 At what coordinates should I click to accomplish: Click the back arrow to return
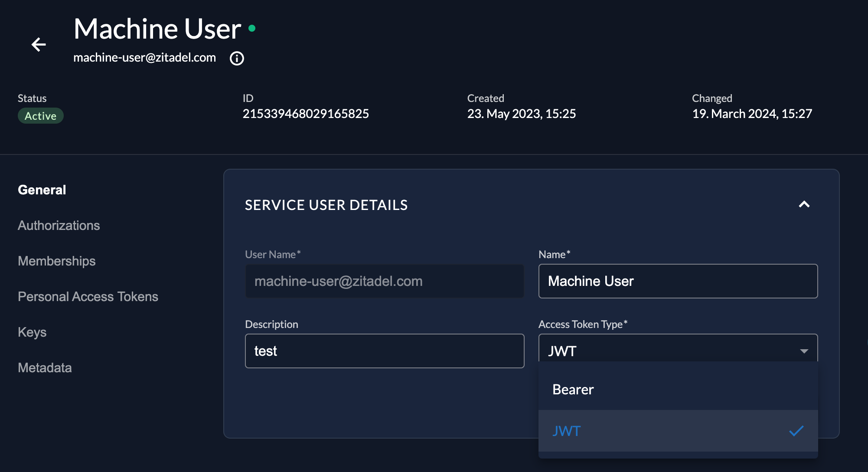tap(39, 44)
